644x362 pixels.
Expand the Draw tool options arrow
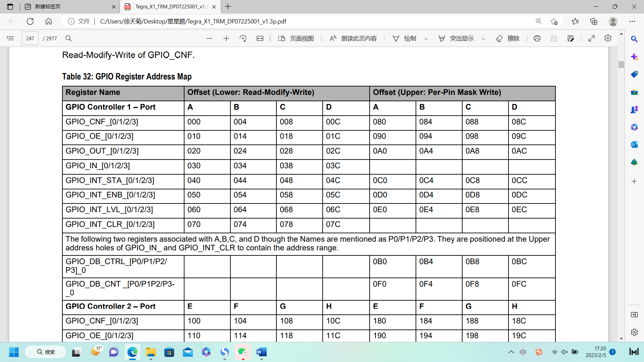[426, 39]
